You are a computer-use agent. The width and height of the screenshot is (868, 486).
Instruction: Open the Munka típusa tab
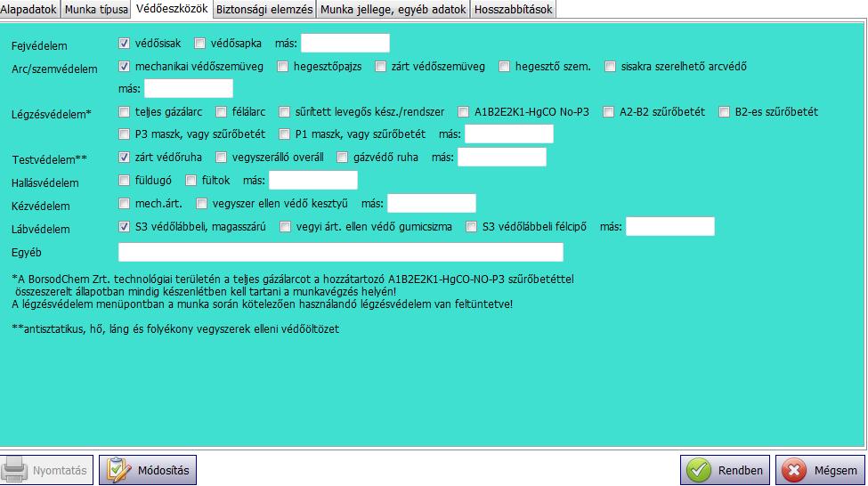point(96,10)
